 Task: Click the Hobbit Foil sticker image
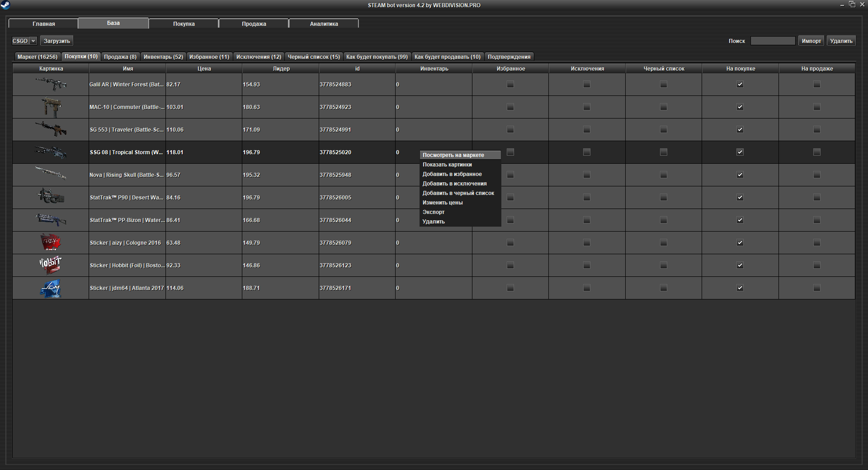51,265
